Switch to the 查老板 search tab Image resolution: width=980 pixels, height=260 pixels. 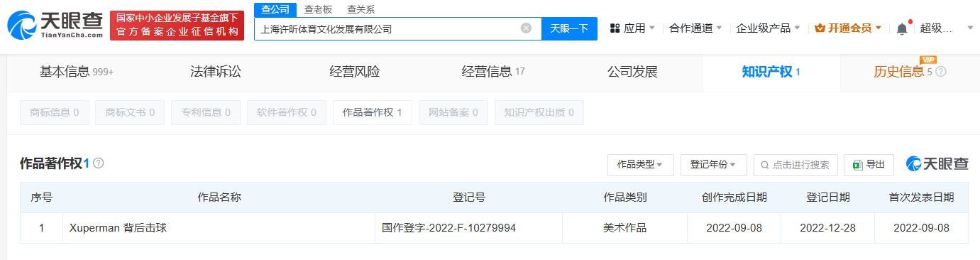pos(318,9)
